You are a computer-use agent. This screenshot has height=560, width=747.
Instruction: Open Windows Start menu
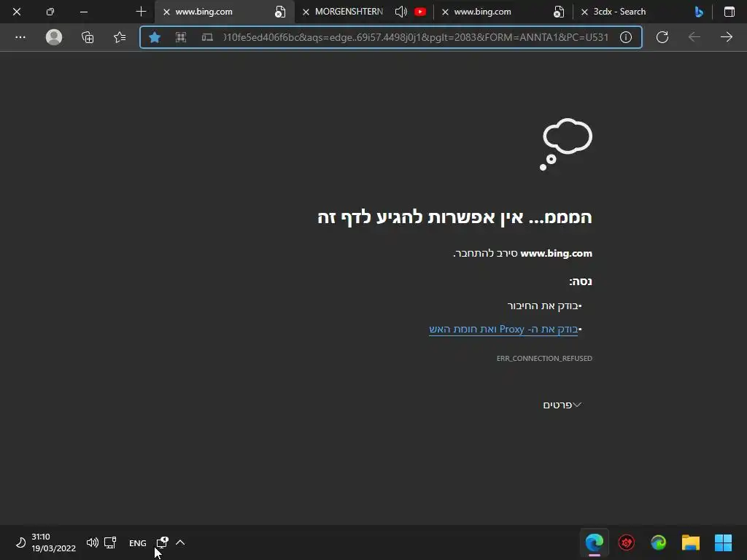point(723,542)
